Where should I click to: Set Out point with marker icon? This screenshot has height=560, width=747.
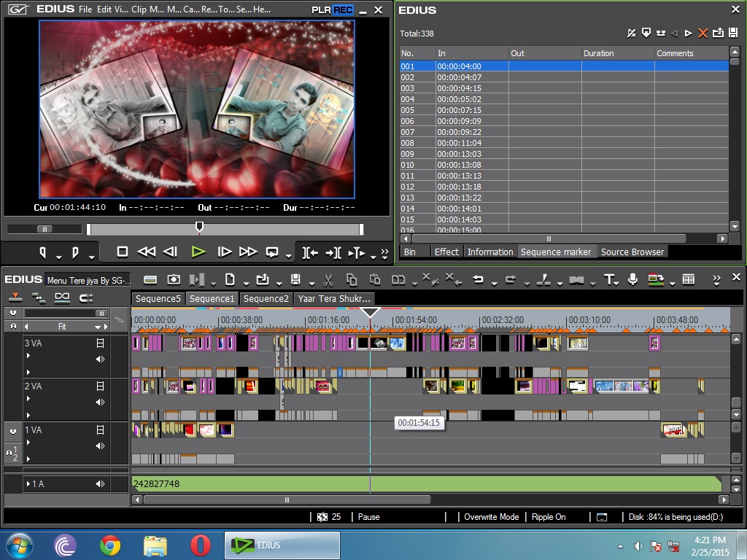[x=75, y=252]
